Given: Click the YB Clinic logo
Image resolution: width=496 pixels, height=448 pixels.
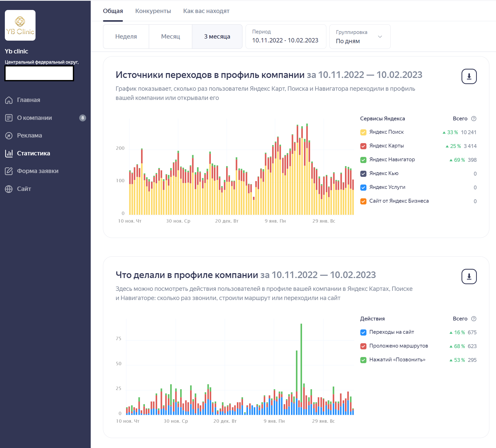Looking at the screenshot, I should (20, 25).
